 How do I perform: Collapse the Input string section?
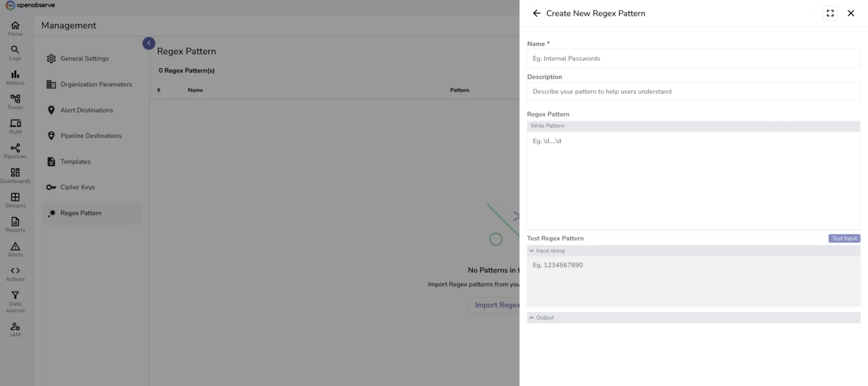click(531, 251)
